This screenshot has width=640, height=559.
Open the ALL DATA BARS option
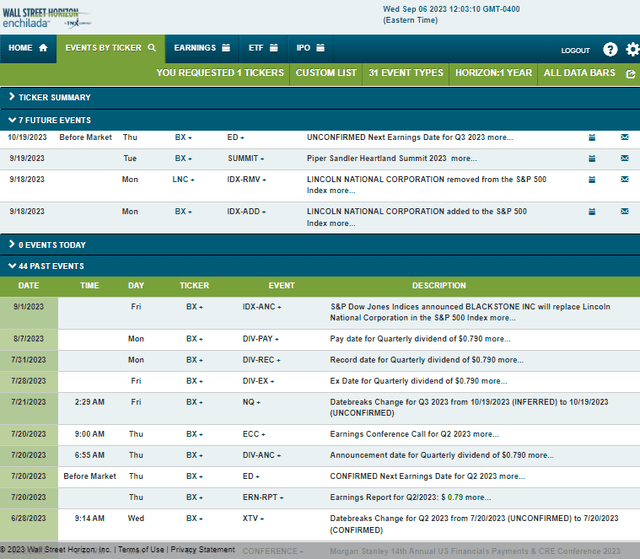coord(579,73)
